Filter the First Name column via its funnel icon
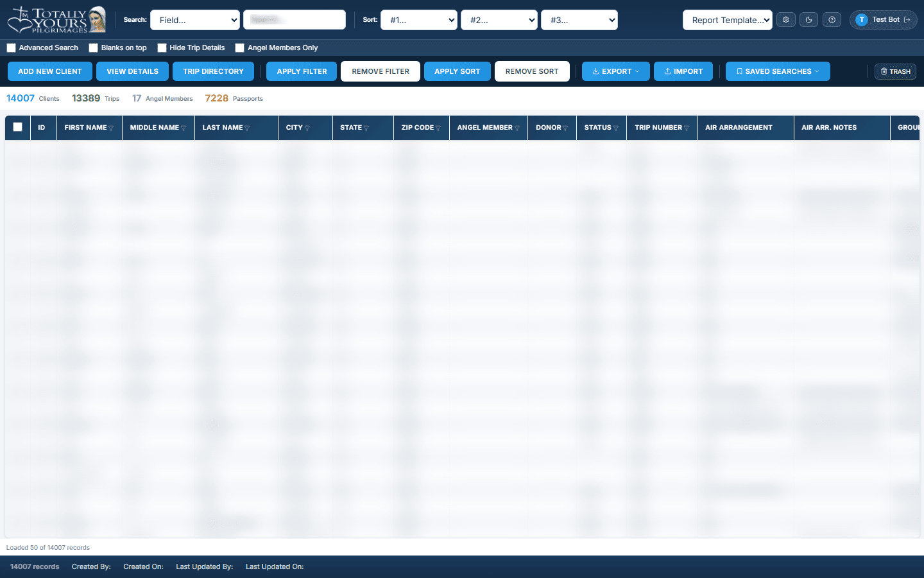The image size is (924, 578). point(111,128)
